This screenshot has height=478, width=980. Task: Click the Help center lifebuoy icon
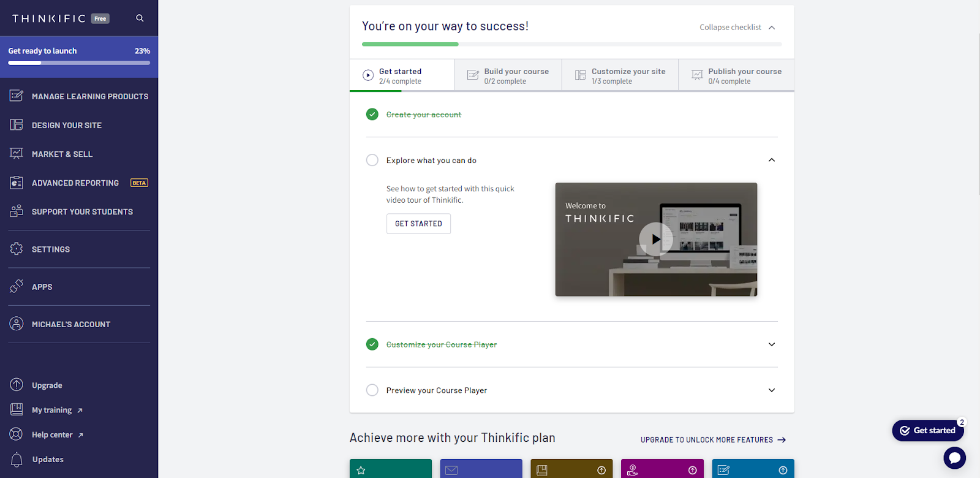pyautogui.click(x=17, y=434)
